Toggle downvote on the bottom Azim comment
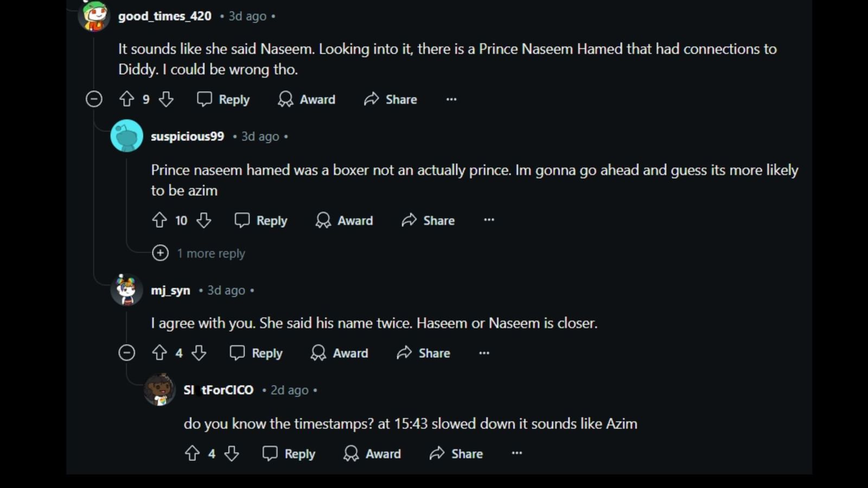868x488 pixels. (232, 453)
